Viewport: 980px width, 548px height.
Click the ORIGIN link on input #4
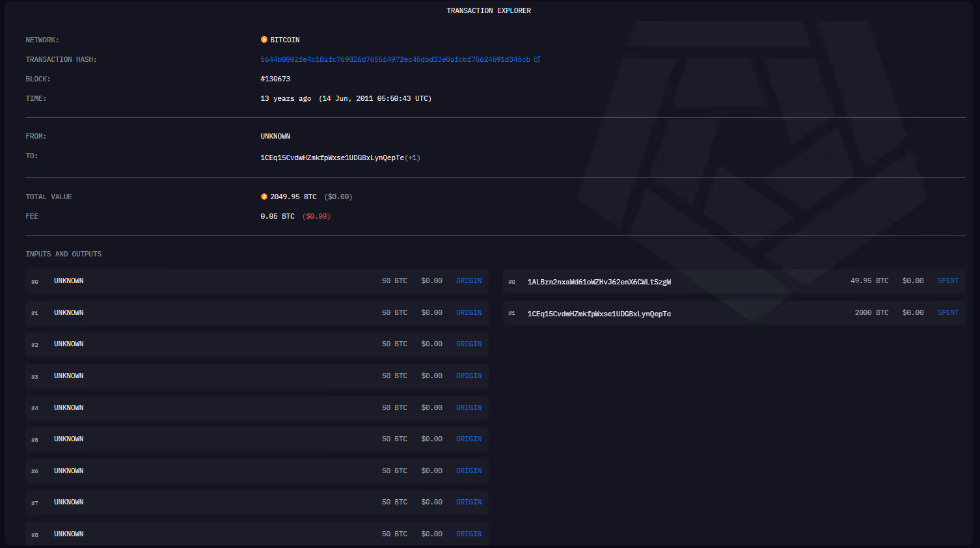click(x=469, y=407)
